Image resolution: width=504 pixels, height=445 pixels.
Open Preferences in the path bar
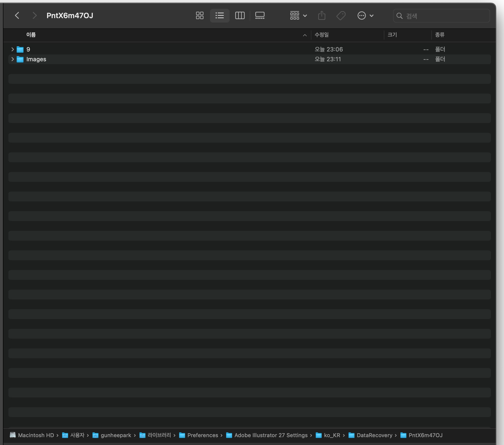[x=202, y=435]
